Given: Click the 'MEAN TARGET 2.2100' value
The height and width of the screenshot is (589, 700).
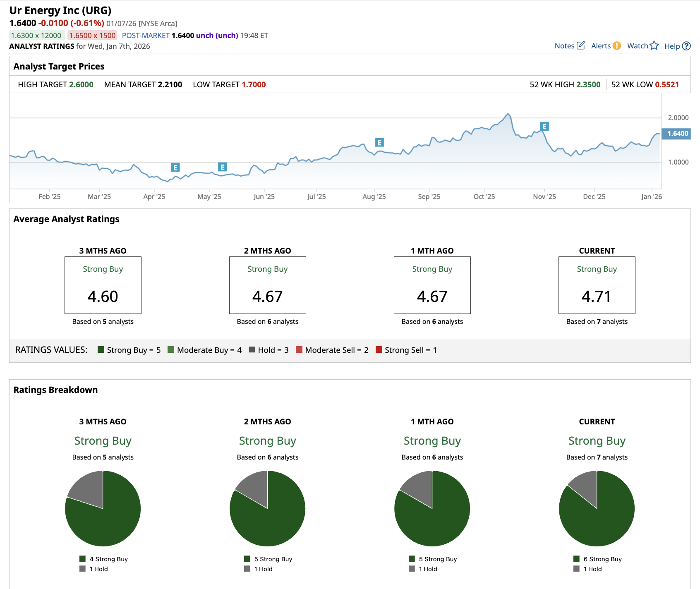Looking at the screenshot, I should (143, 84).
